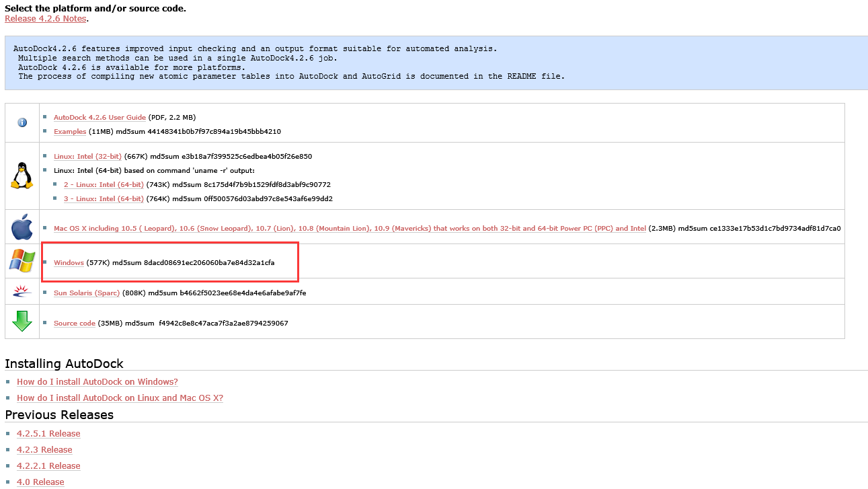Viewport: 868px width, 489px height.
Task: Open the 4.2.5.1 Release link
Action: [48, 434]
